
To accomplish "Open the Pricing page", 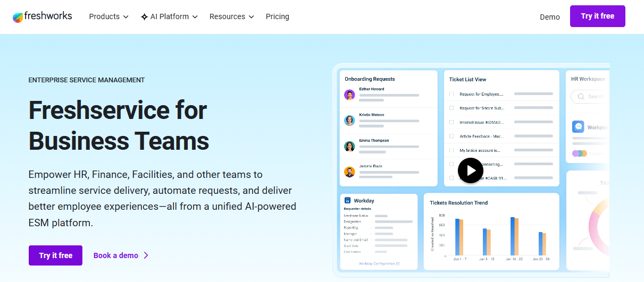I will coord(278,16).
